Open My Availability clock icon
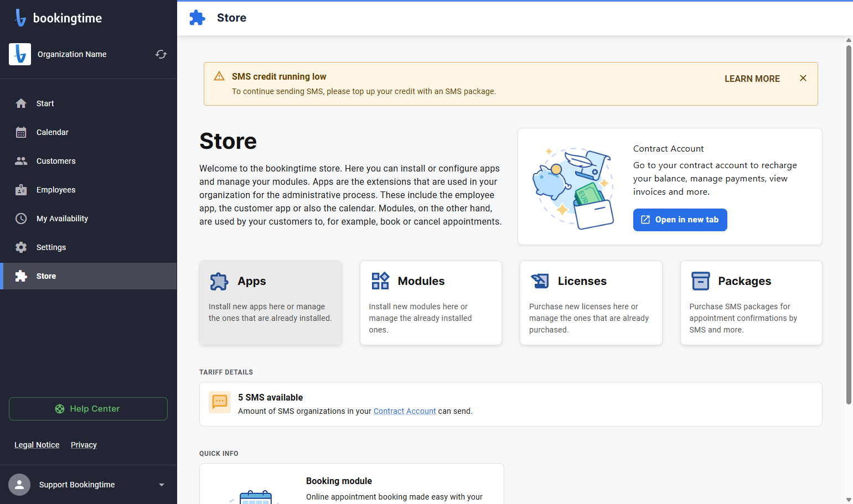 pyautogui.click(x=21, y=219)
